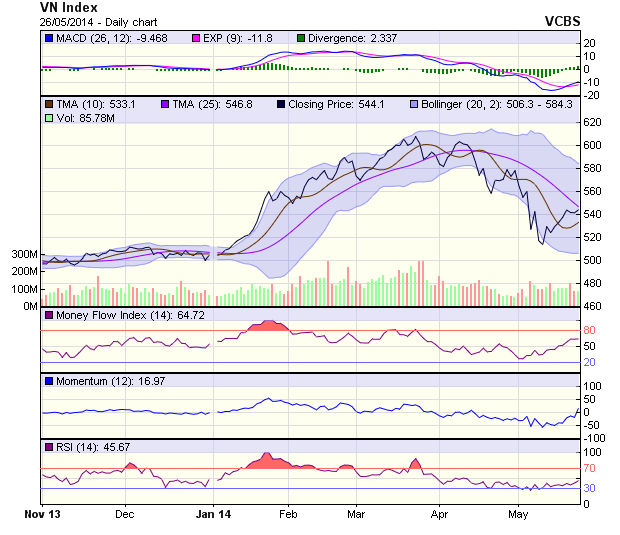The height and width of the screenshot is (535, 620).
Task: Select the Nov 13 date axis label
Action: click(41, 514)
